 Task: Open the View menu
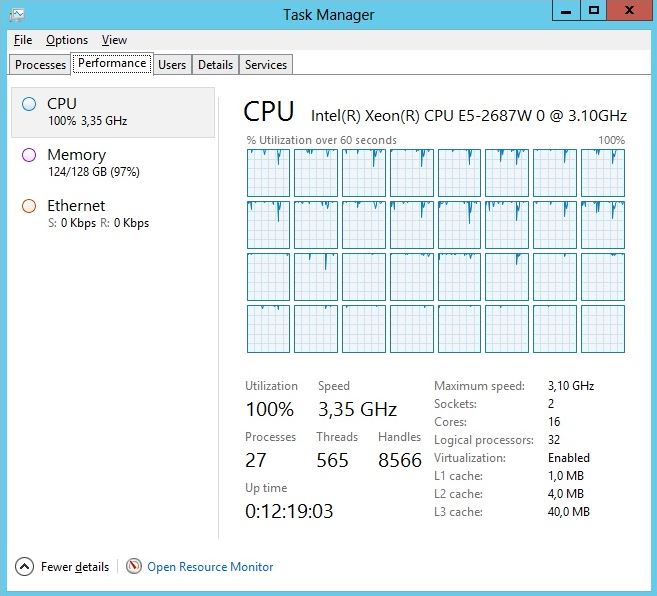[x=114, y=40]
